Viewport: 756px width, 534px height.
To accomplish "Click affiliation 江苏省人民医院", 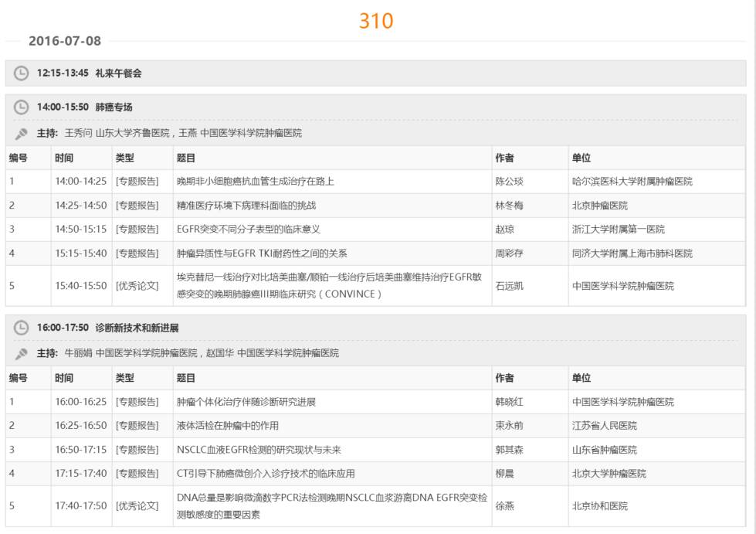I will tap(605, 426).
